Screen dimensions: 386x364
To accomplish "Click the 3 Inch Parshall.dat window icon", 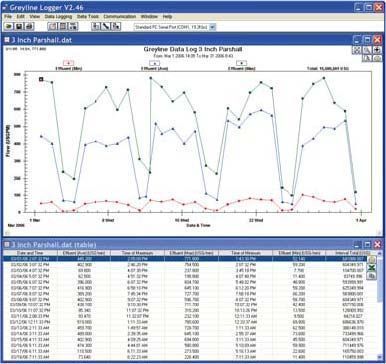I will click(x=7, y=40).
